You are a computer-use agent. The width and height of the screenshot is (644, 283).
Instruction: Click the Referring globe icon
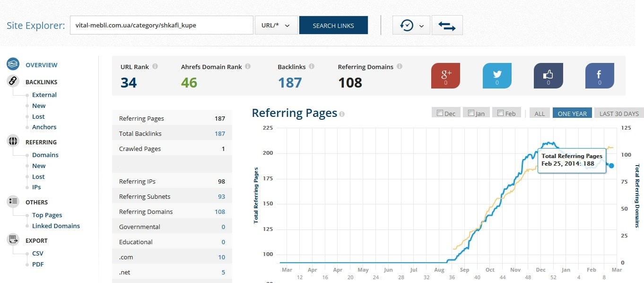click(13, 141)
